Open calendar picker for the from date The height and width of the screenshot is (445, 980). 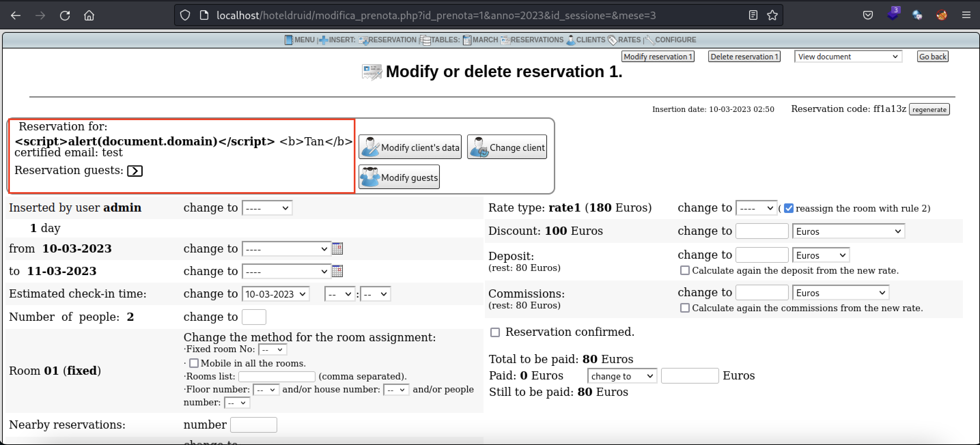[x=337, y=248]
